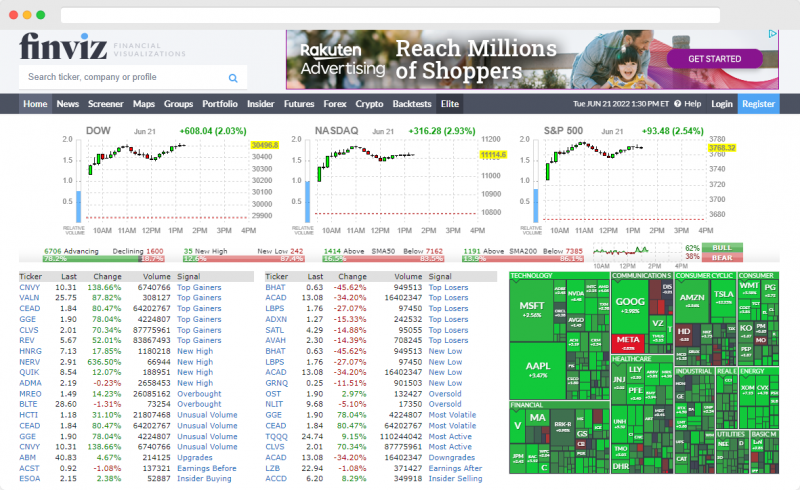Select the GOOG tile in heatmap
The image size is (800, 490).
[x=630, y=305]
